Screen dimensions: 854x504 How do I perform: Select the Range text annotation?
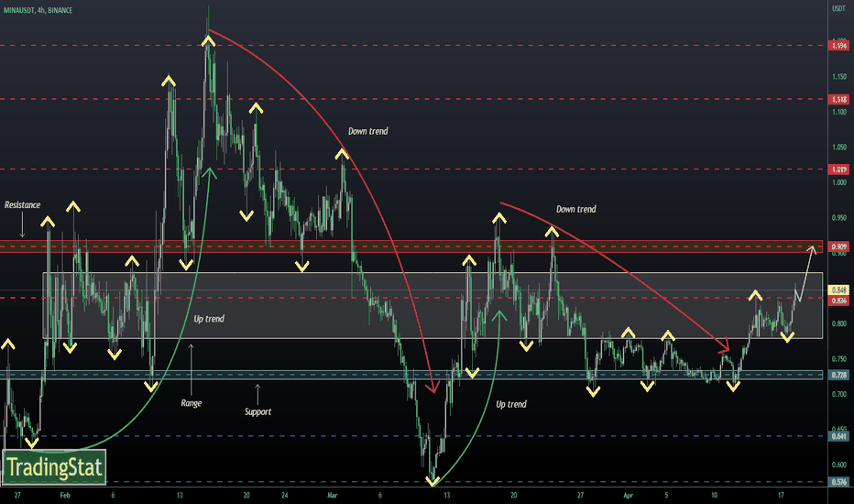point(192,403)
